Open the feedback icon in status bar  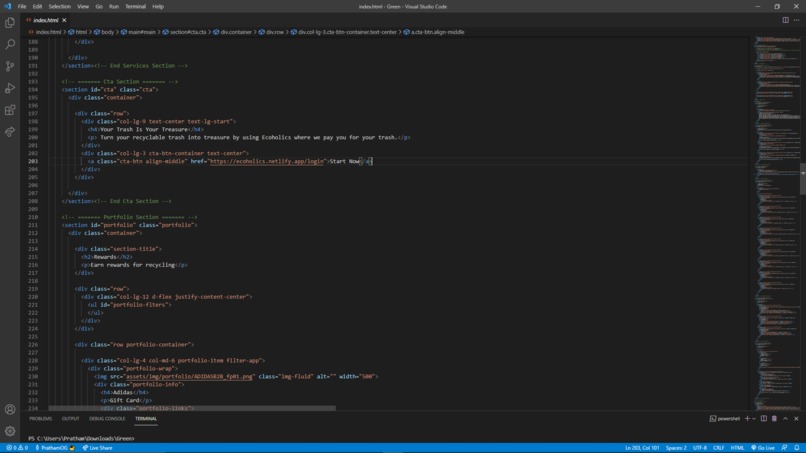784,448
